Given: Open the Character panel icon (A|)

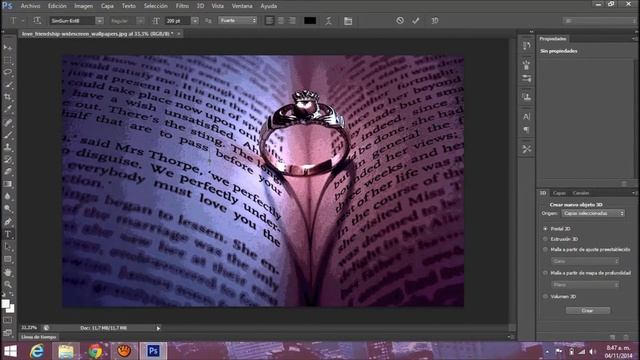Looking at the screenshot, I should point(527,117).
